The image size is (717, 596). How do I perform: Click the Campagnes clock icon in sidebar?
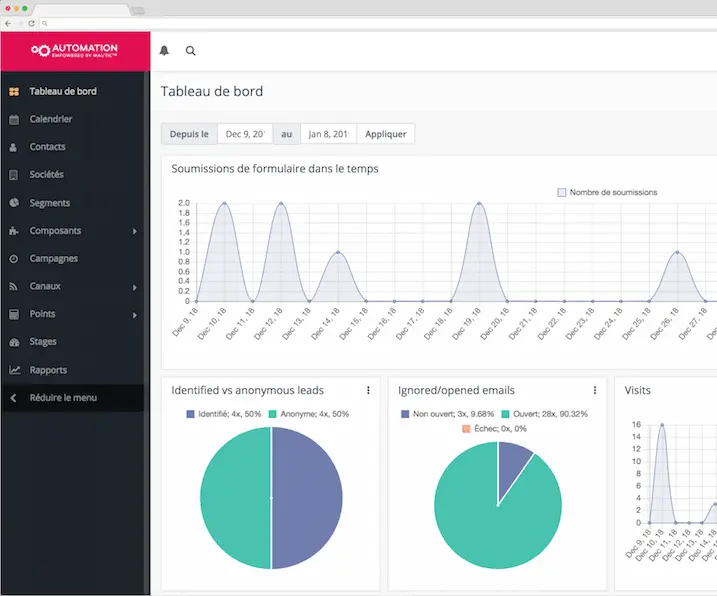pos(14,259)
